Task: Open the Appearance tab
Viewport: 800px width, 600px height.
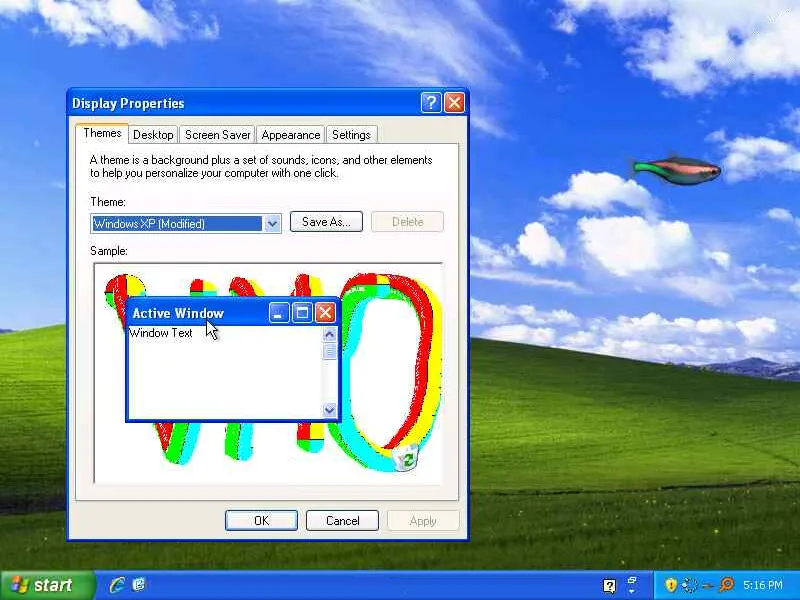Action: point(290,135)
